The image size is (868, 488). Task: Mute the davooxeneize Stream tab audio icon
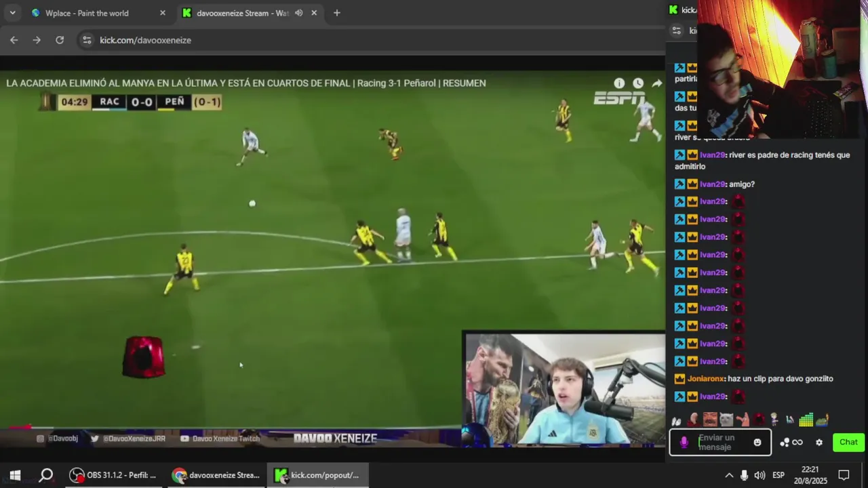click(x=298, y=13)
